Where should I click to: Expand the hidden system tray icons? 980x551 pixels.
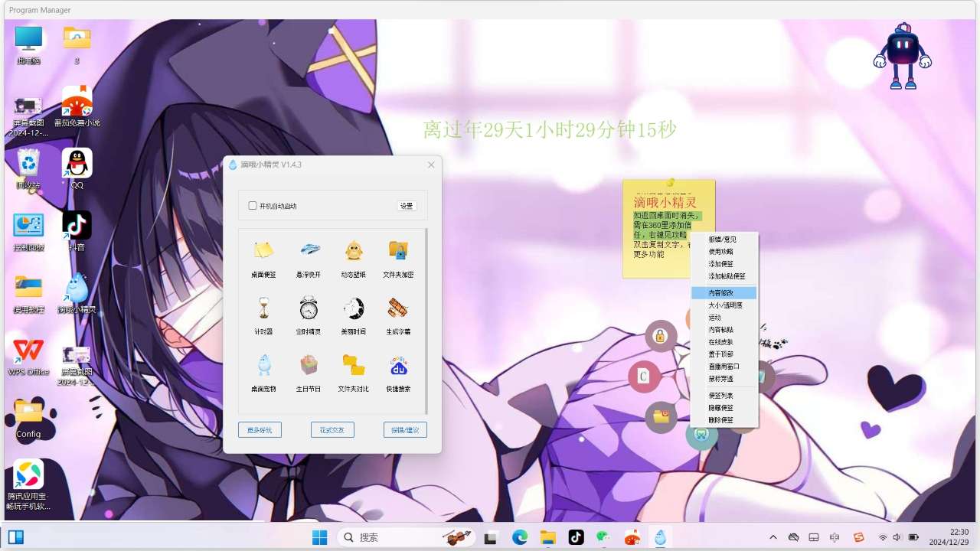pos(773,537)
